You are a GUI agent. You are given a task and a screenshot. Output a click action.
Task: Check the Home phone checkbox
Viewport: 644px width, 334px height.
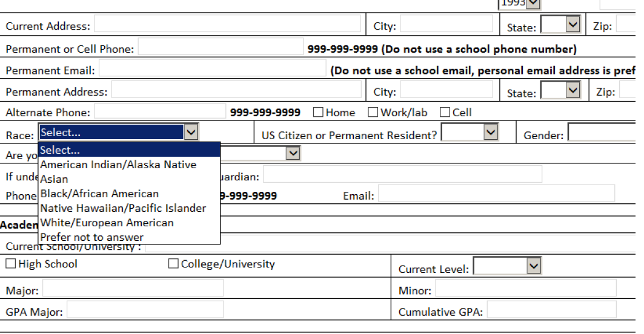318,113
